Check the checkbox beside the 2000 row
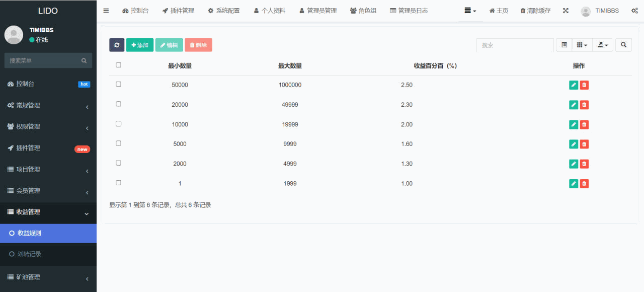 point(118,163)
